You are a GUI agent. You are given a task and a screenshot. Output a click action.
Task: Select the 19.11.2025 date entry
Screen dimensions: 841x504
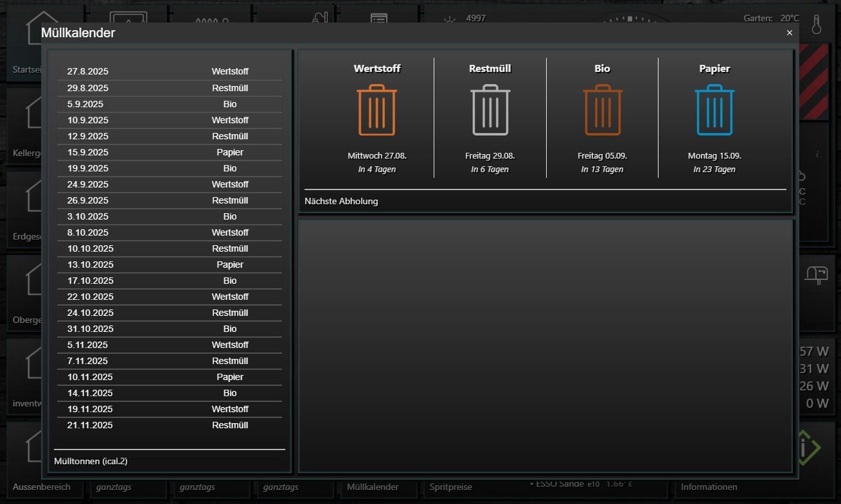click(90, 409)
